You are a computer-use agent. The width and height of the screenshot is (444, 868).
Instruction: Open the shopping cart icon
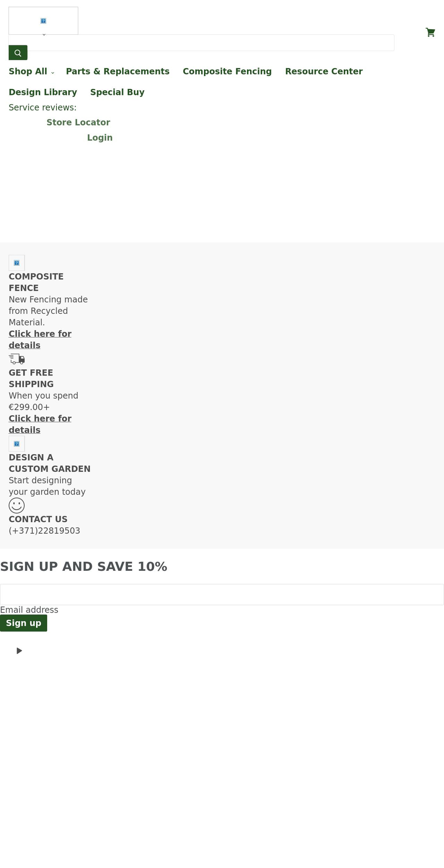pyautogui.click(x=430, y=32)
